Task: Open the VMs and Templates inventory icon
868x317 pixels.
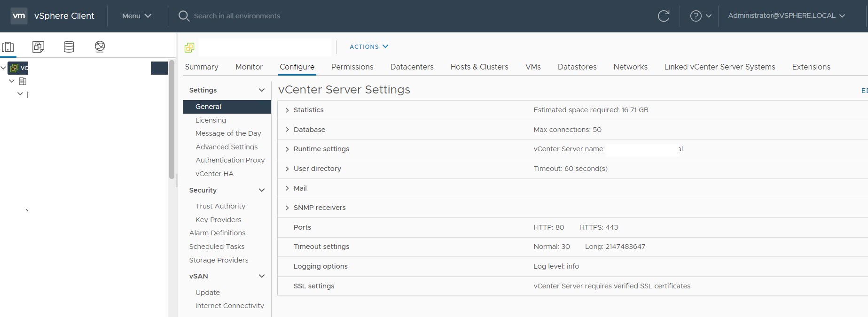Action: click(x=38, y=47)
